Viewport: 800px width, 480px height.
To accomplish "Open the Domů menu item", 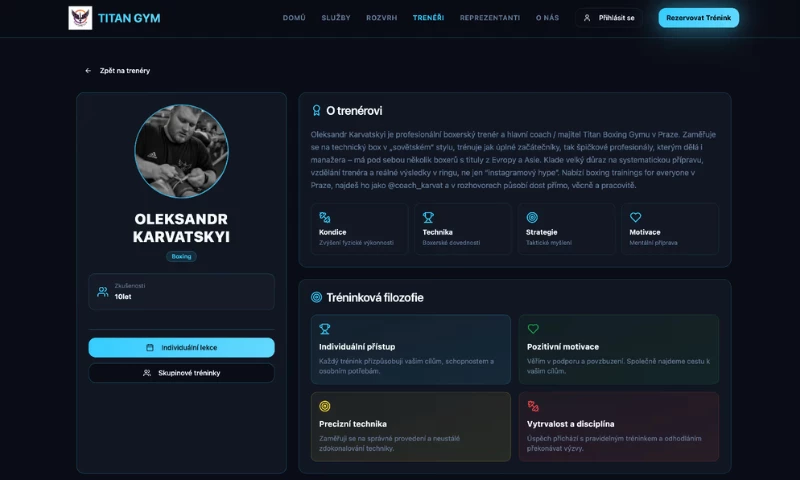I will (294, 18).
